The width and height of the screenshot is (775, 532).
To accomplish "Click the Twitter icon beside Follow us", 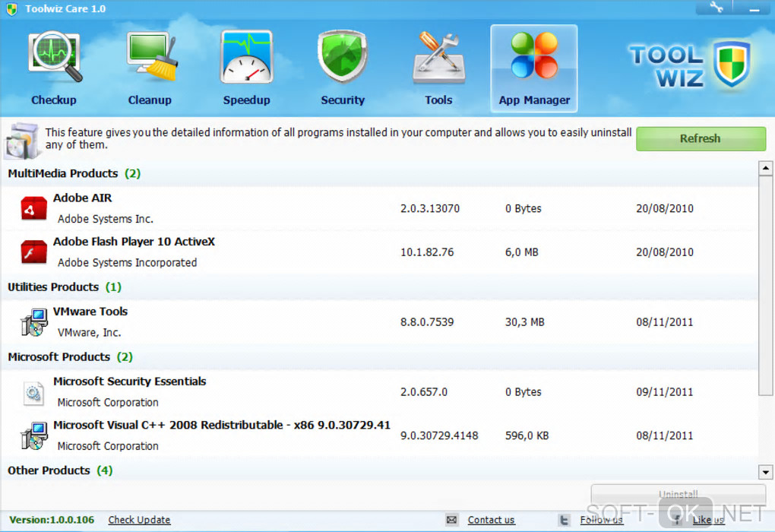I will pyautogui.click(x=564, y=520).
